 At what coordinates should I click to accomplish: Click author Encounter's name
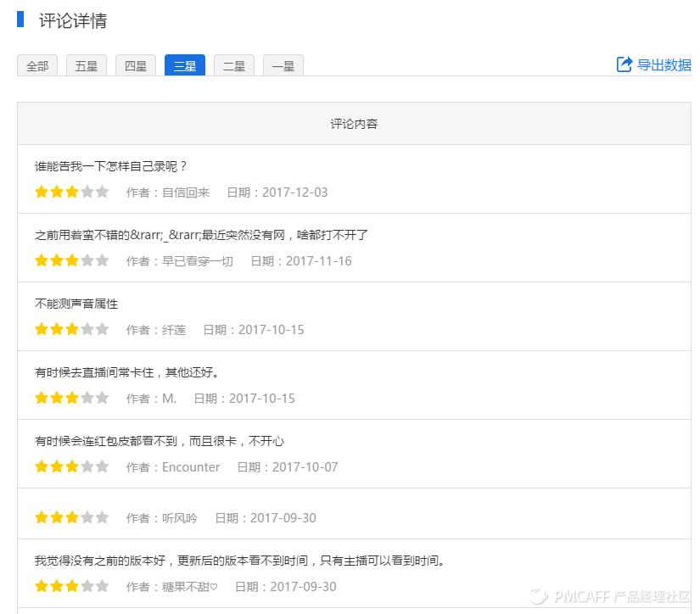191,466
